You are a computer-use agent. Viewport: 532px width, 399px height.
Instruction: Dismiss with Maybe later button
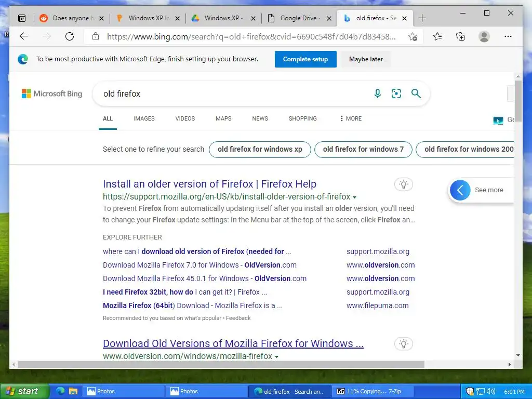[x=366, y=59]
